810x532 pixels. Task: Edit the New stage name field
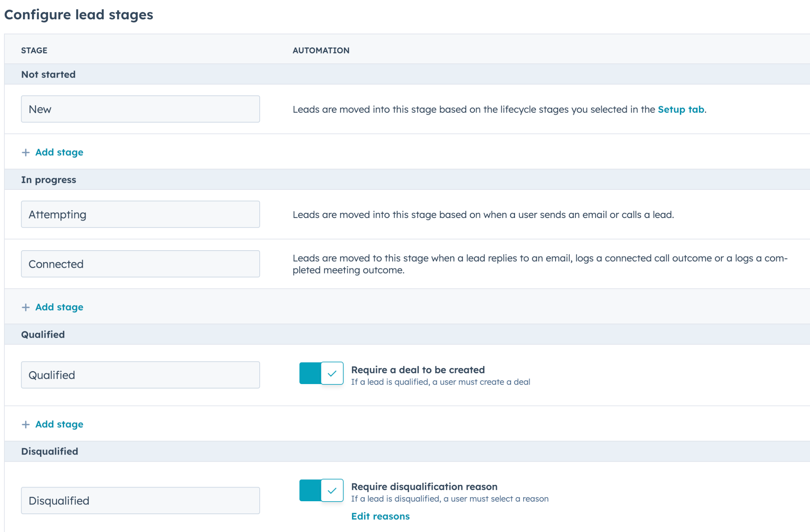pyautogui.click(x=140, y=109)
